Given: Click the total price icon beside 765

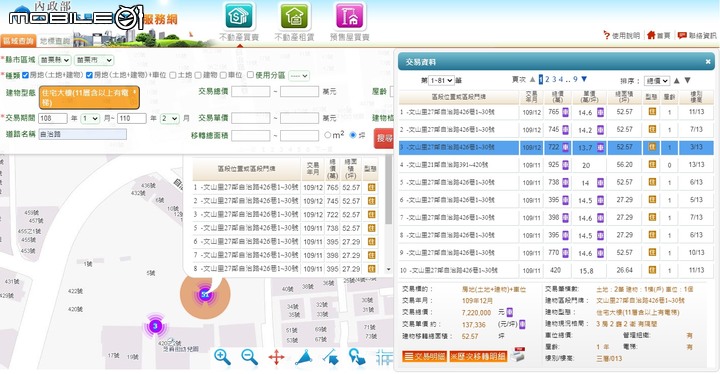Looking at the screenshot, I should (x=565, y=112).
